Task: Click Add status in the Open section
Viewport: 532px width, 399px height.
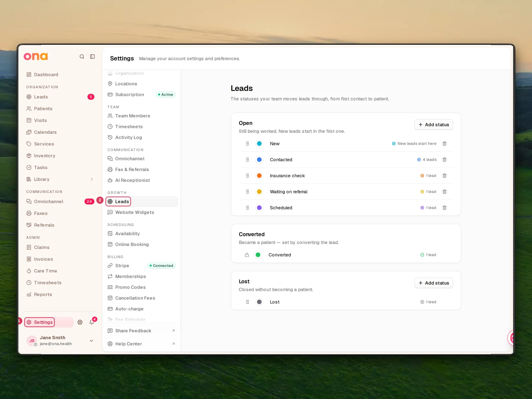Action: point(434,125)
